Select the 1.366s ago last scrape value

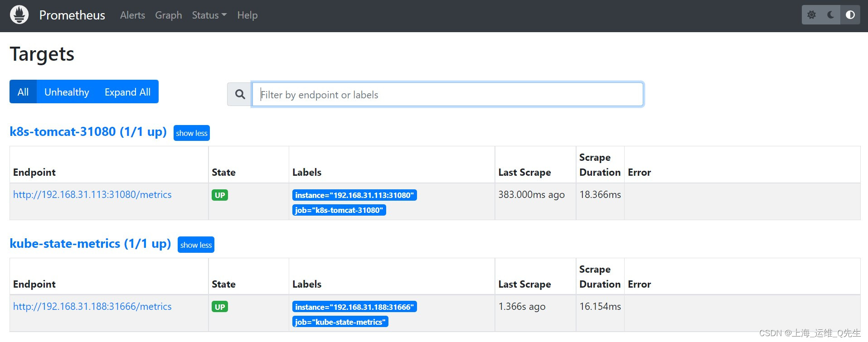coord(522,306)
